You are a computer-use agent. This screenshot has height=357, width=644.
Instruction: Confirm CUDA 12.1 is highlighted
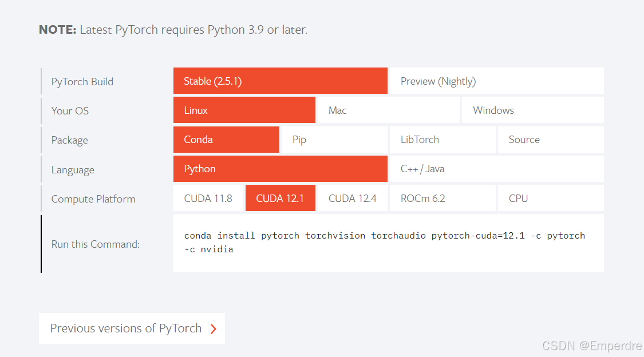[x=280, y=198]
